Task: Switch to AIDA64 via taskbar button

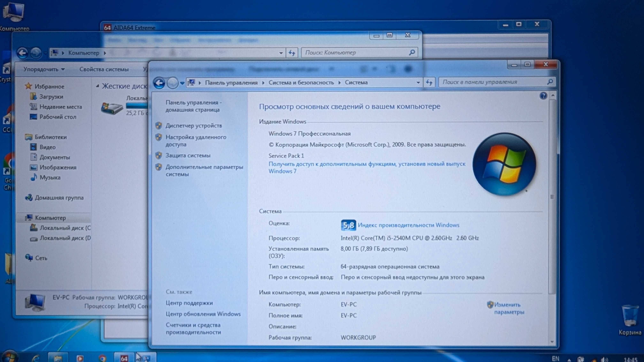Action: point(124,358)
